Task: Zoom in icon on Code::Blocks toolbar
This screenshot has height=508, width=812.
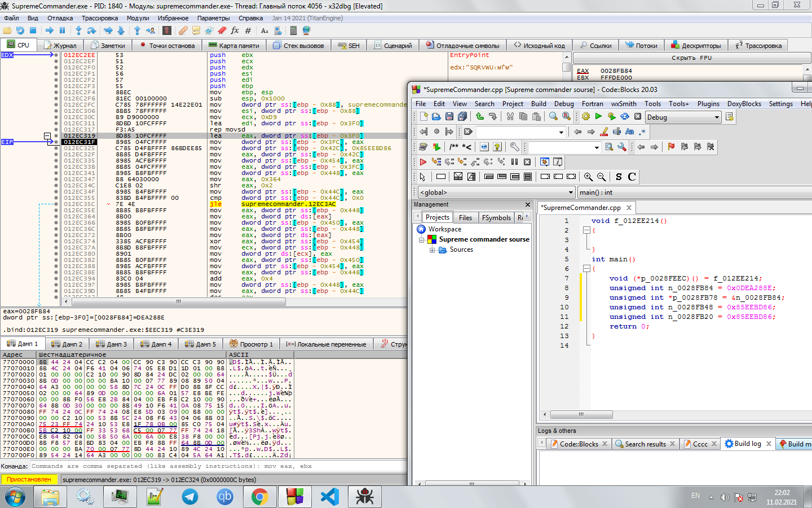Action: click(588, 177)
